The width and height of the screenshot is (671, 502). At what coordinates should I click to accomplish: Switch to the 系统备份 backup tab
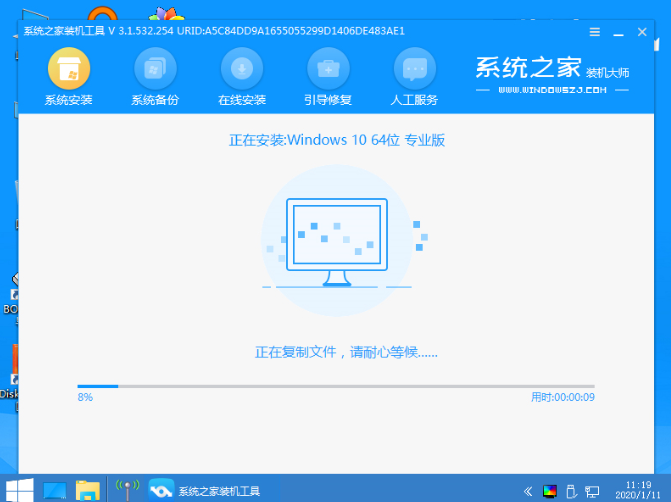[x=155, y=77]
